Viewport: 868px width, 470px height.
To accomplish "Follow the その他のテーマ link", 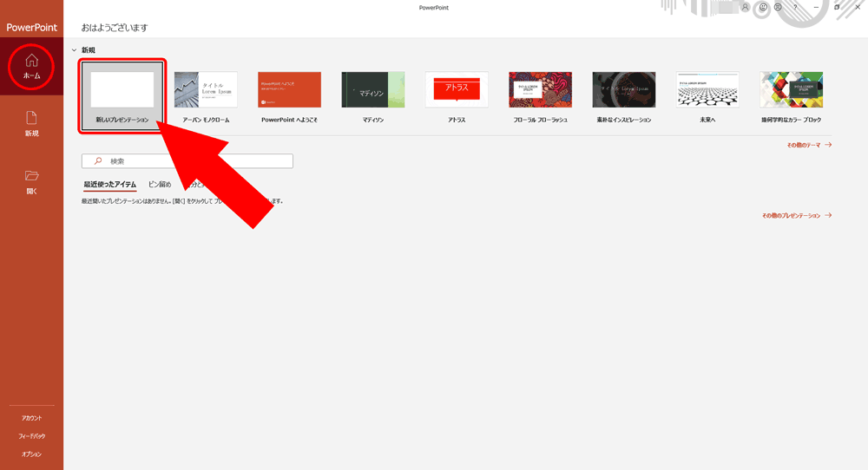I will [x=809, y=145].
